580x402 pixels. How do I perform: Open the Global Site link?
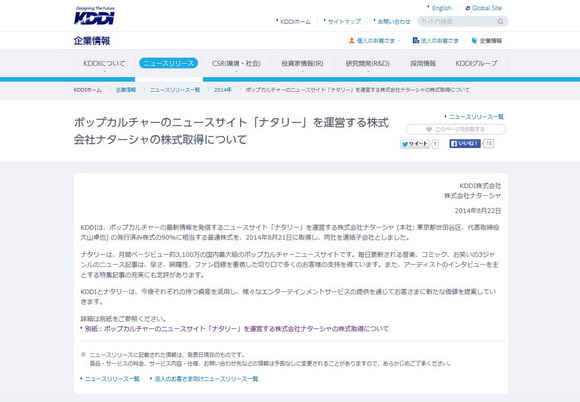(x=487, y=8)
